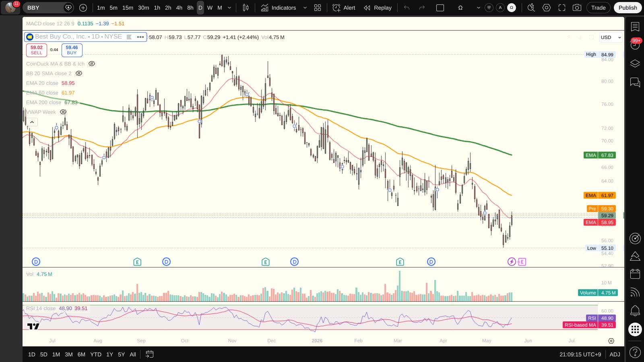Collapse the indicator legend chevron

pyautogui.click(x=32, y=122)
